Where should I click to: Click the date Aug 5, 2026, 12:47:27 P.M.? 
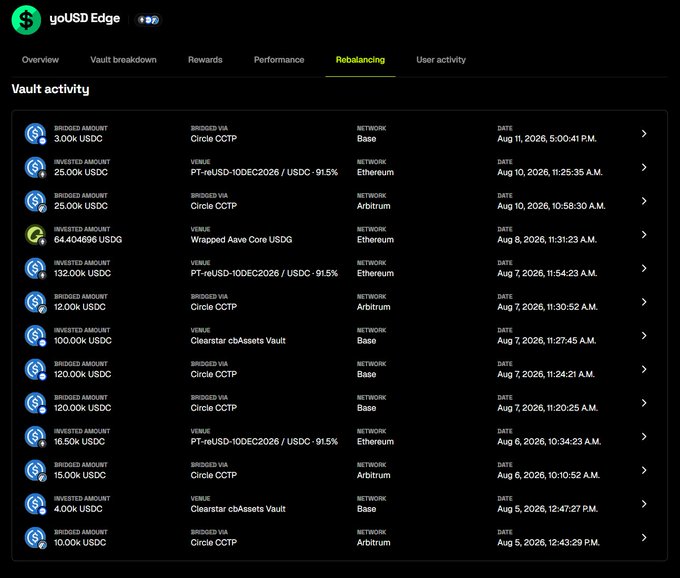pyautogui.click(x=547, y=509)
